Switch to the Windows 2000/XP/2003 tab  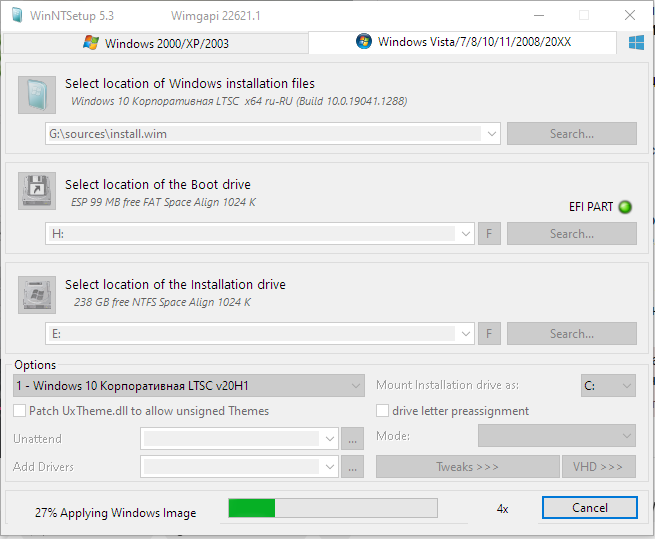156,43
